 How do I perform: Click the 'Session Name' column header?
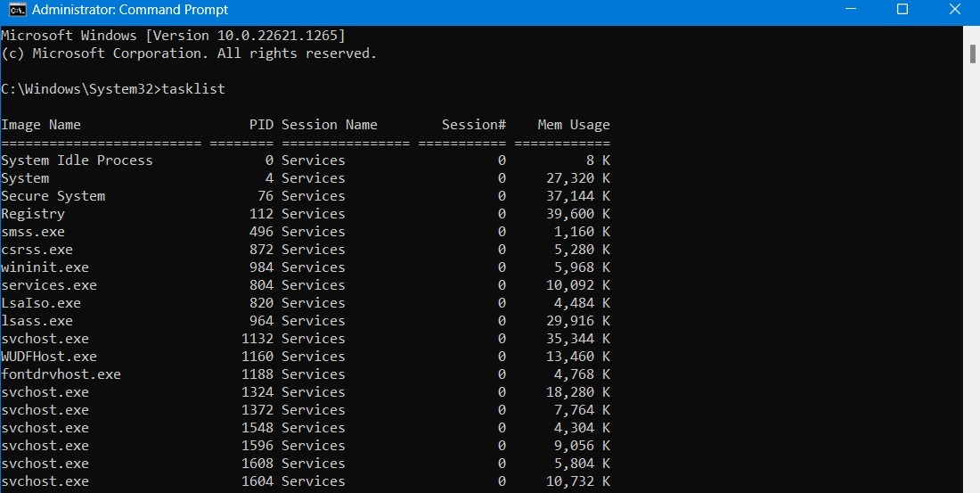coord(330,125)
